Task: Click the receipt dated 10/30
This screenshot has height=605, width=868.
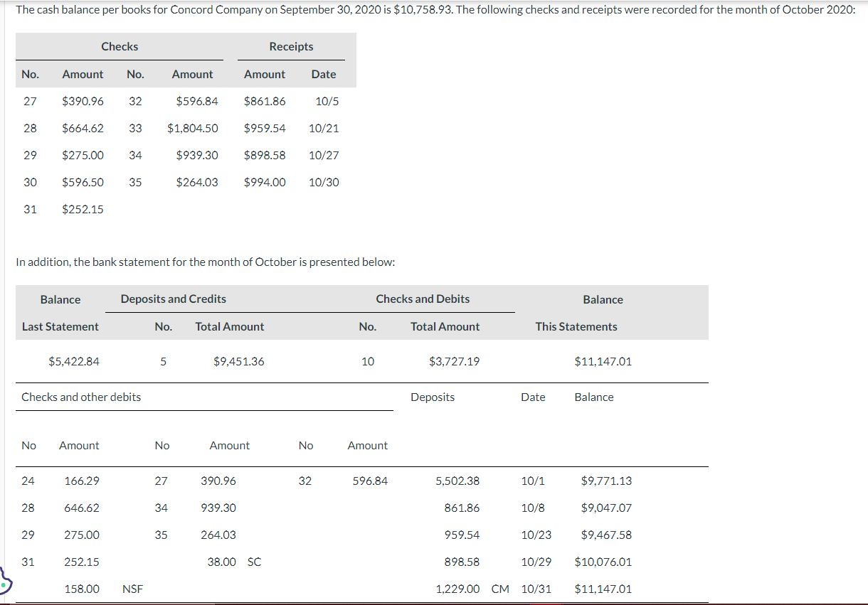Action: coord(324,182)
